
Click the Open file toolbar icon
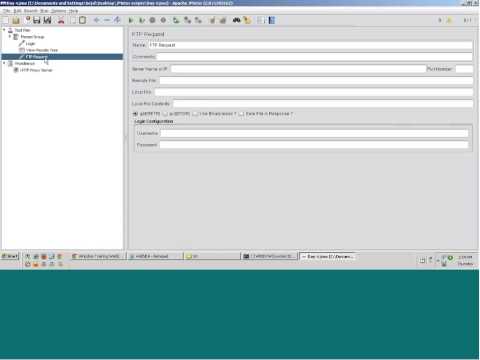[x=16, y=20]
